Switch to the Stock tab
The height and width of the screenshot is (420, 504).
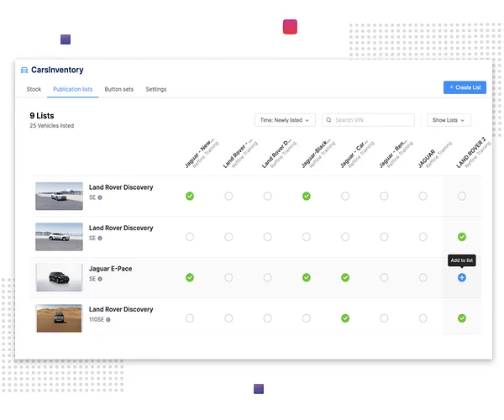[x=34, y=89]
